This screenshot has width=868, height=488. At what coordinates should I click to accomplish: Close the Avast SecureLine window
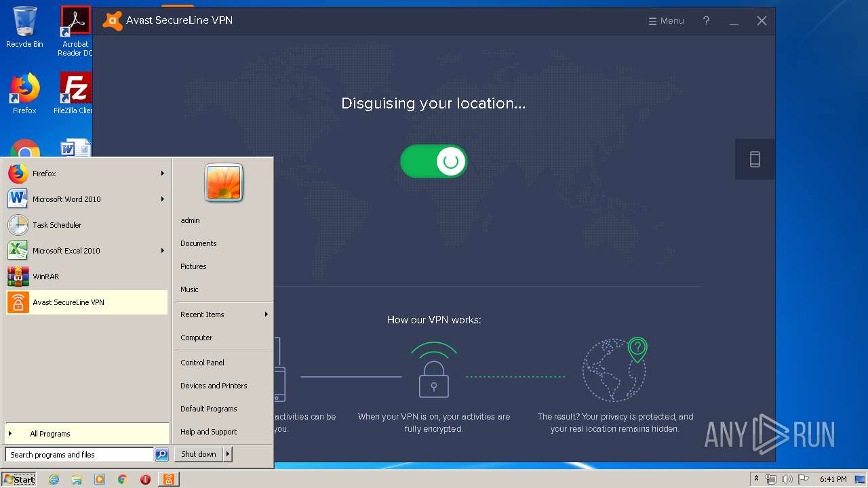pos(762,21)
